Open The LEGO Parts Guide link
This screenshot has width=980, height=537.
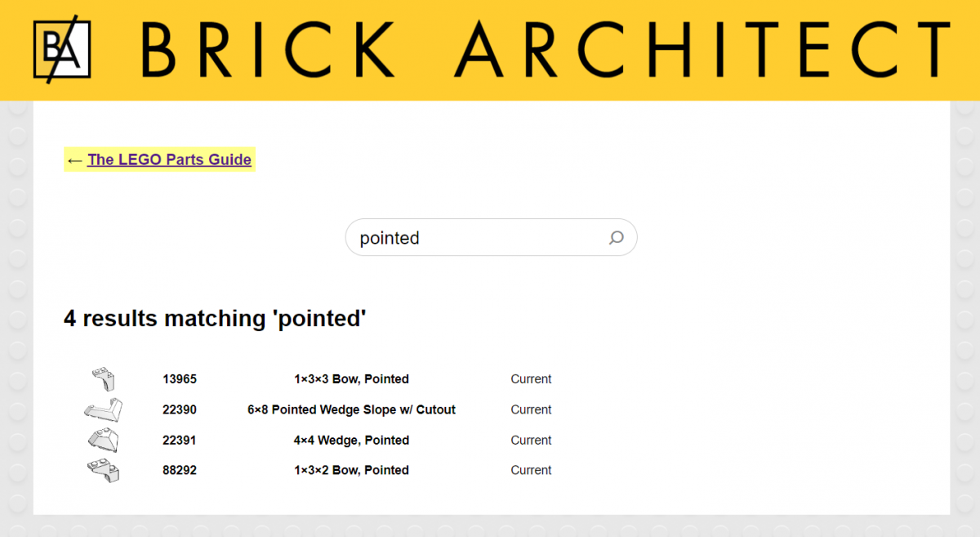point(169,159)
